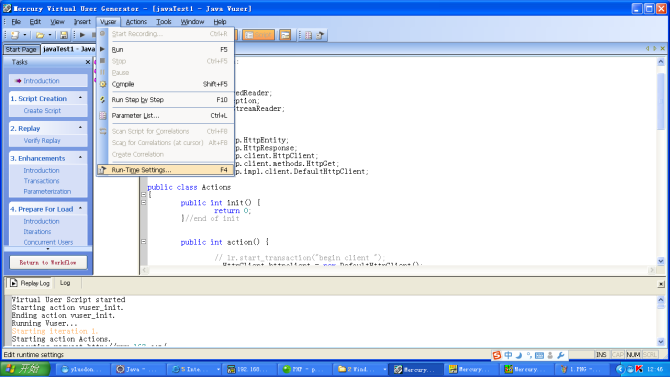The image size is (670, 377).
Task: Switch to Script view toolbar button
Action: [x=259, y=35]
